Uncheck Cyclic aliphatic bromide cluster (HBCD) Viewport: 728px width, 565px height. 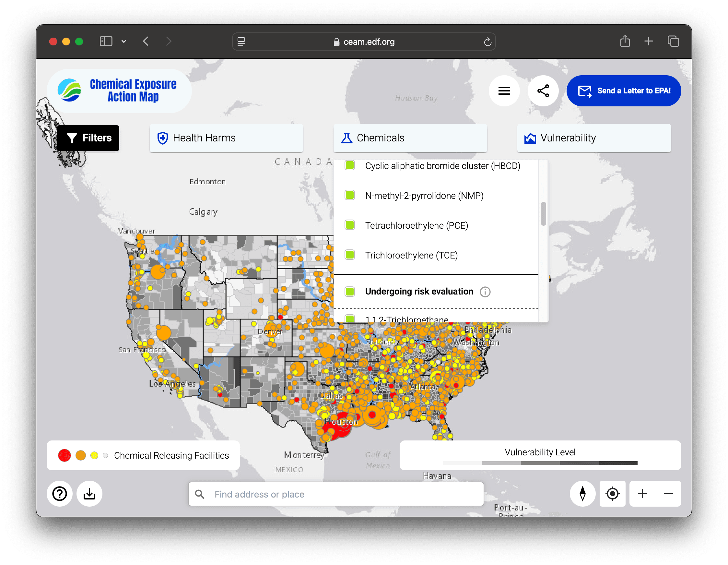[x=350, y=165]
